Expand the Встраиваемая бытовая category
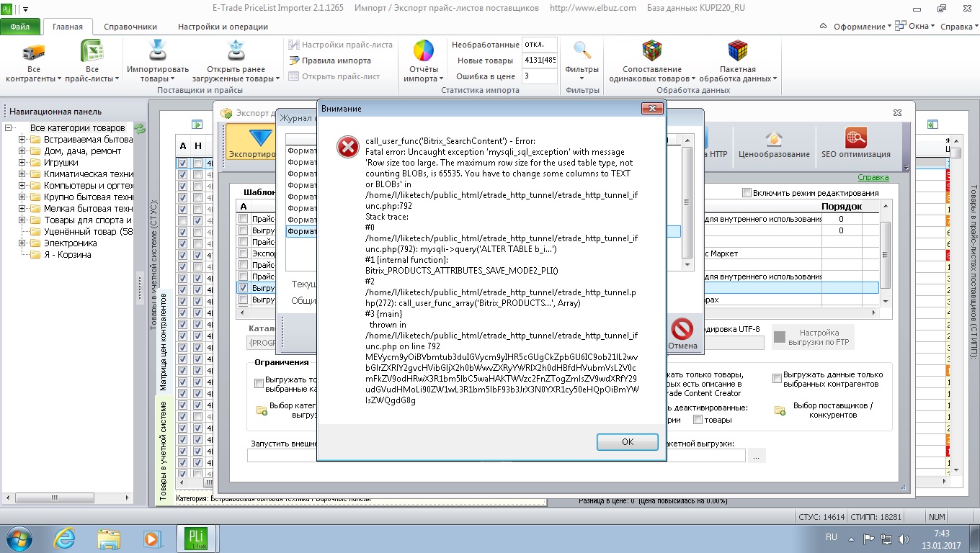This screenshot has width=980, height=553. [x=22, y=140]
